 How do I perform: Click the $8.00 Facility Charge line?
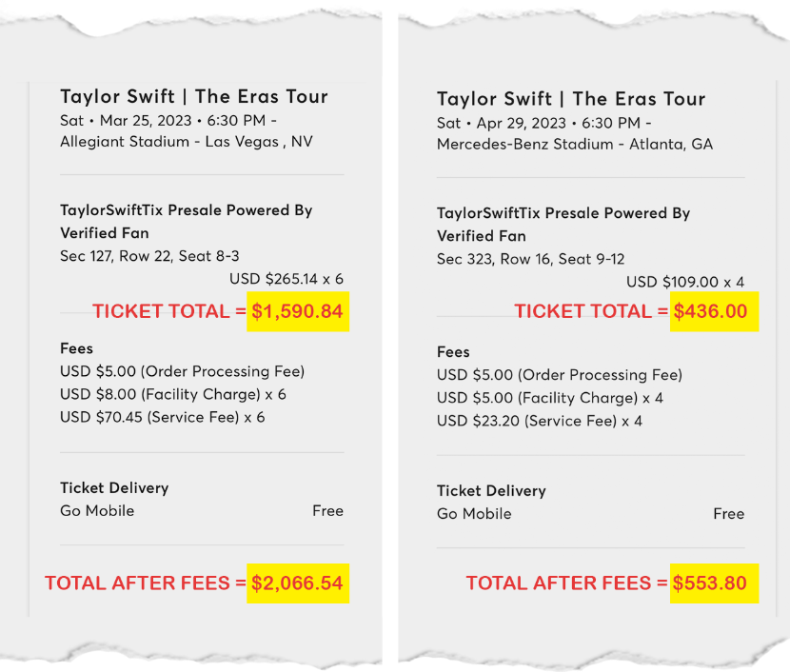tap(173, 394)
